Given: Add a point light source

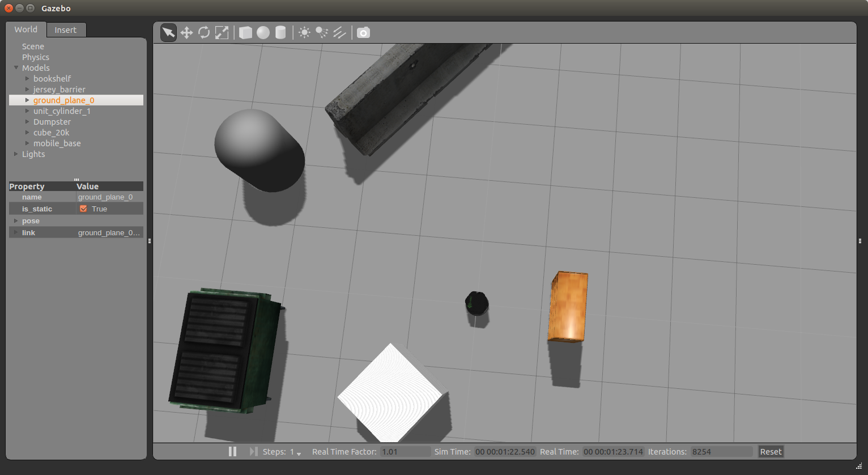Looking at the screenshot, I should [304, 33].
